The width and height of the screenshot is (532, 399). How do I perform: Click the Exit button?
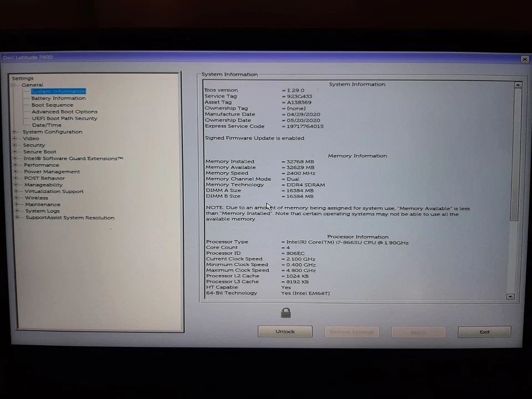click(x=484, y=331)
